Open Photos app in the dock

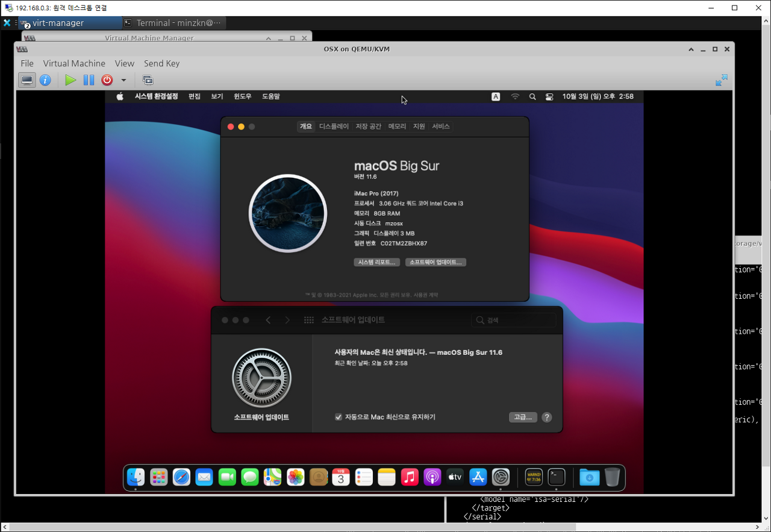pos(295,477)
